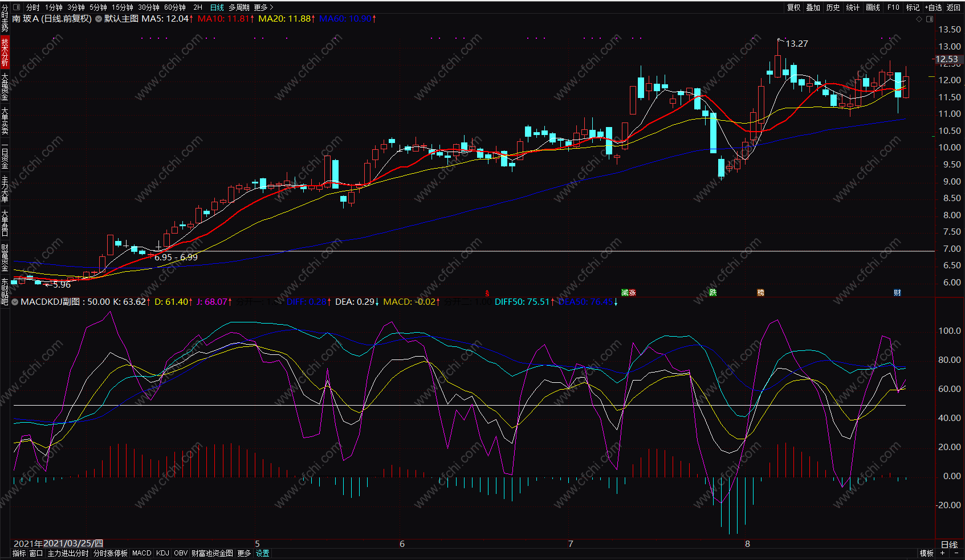Click the 减涨 event marker

pos(629,293)
